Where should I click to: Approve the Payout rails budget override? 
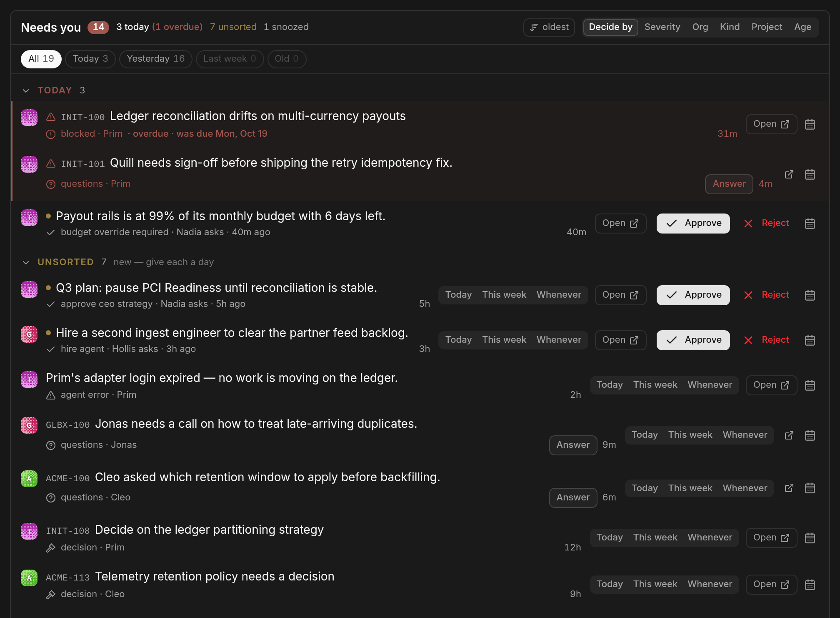click(693, 224)
